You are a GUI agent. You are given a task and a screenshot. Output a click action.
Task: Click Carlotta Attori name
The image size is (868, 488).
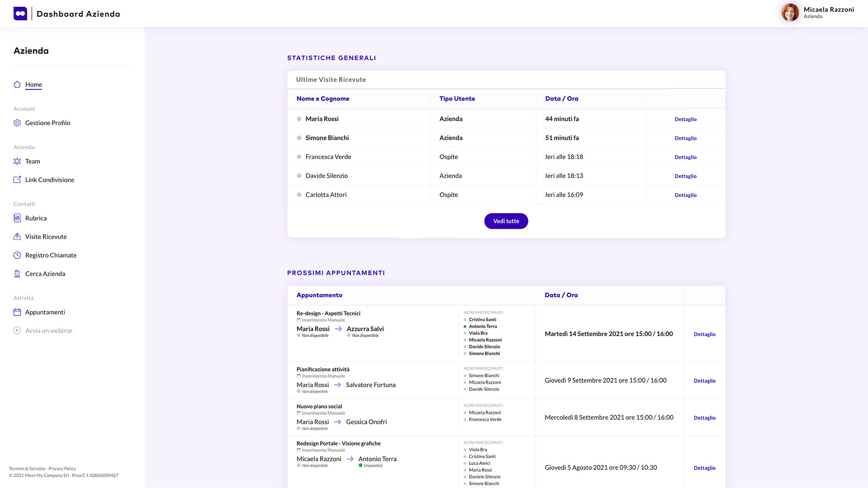tap(326, 195)
